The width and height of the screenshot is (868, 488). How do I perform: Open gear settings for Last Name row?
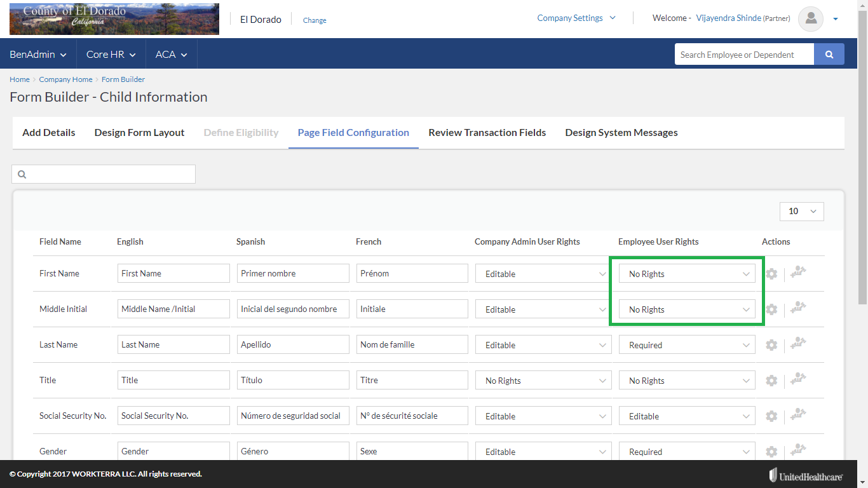click(x=771, y=345)
